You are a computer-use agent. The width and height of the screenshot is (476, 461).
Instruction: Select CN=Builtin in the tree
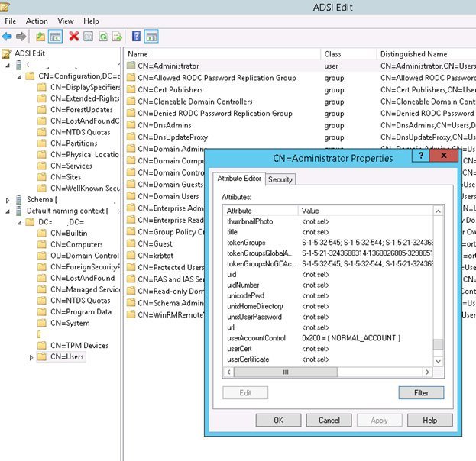[69, 233]
